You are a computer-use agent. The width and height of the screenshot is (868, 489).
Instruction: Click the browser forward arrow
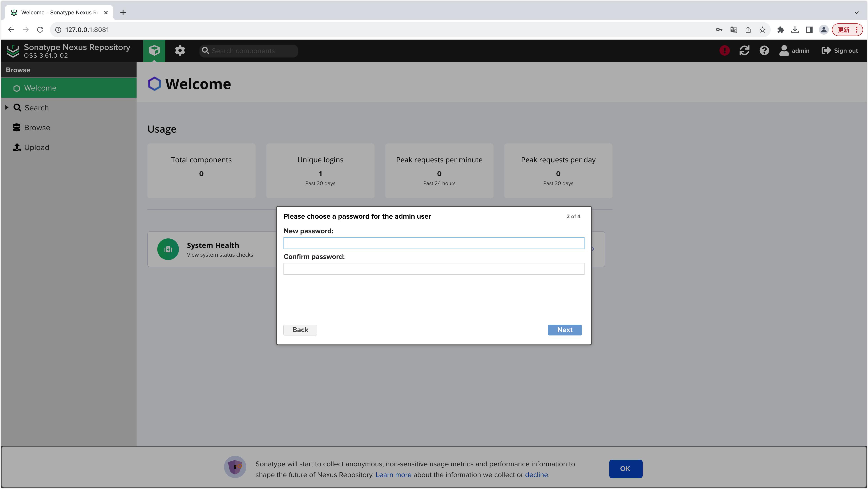point(26,30)
